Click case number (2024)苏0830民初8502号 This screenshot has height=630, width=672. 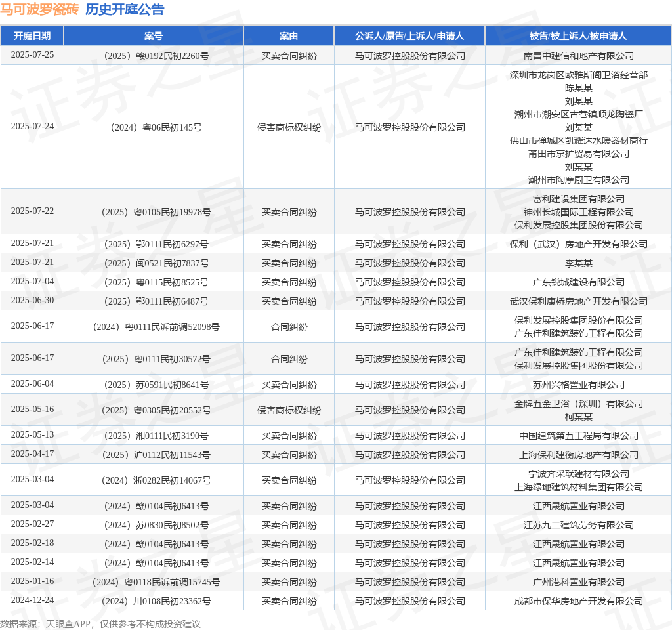[x=156, y=525]
